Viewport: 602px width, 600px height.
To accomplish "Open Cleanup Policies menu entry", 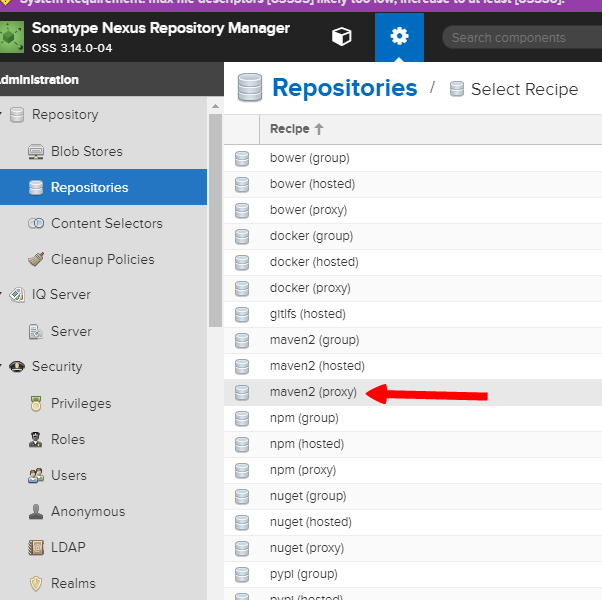I will tap(103, 260).
